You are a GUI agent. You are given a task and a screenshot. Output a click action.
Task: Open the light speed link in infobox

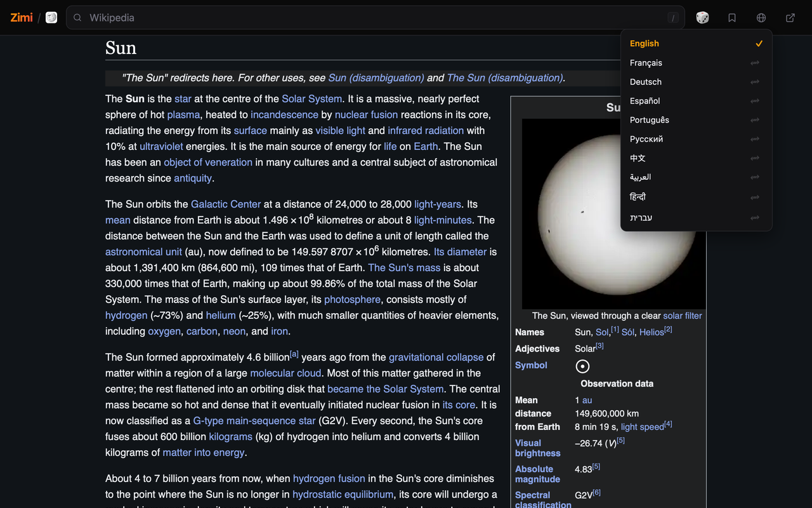coord(642,427)
